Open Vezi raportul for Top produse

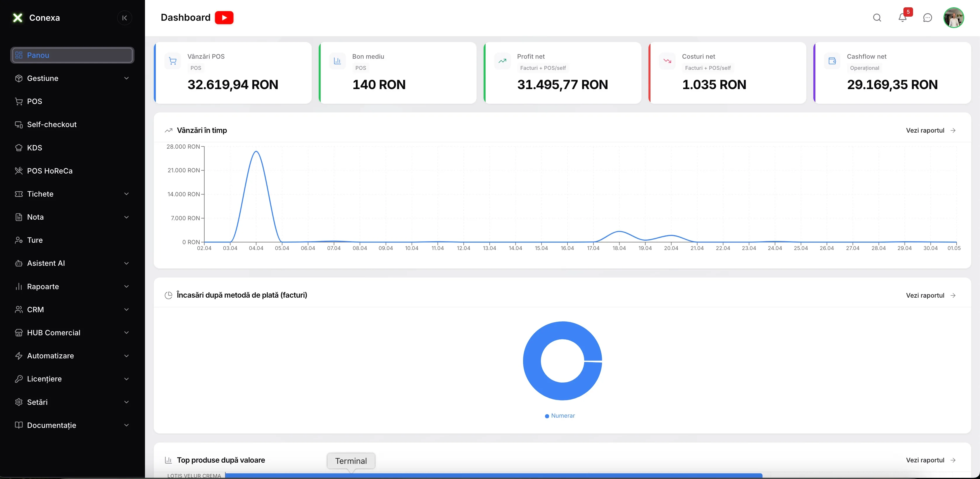tap(931, 460)
